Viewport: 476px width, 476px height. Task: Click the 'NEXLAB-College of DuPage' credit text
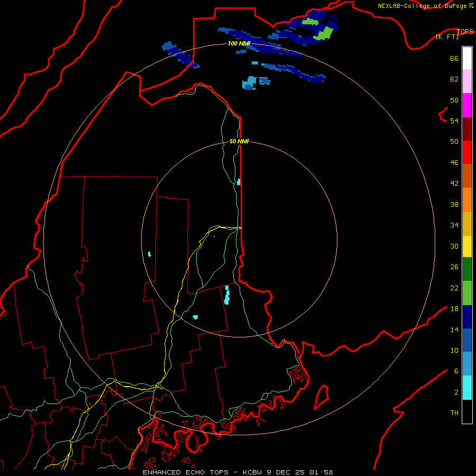point(422,6)
